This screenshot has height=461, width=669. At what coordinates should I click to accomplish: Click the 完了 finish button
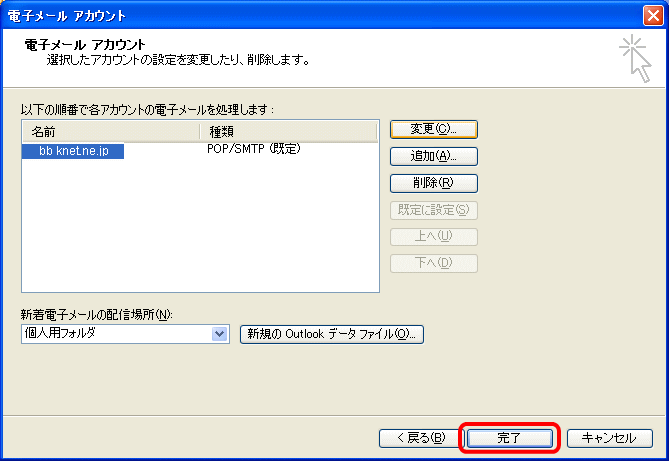pyautogui.click(x=509, y=438)
